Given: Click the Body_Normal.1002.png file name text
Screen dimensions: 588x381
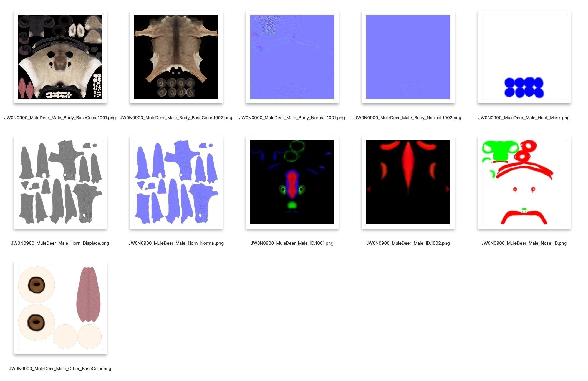Looking at the screenshot, I should click(x=408, y=118).
